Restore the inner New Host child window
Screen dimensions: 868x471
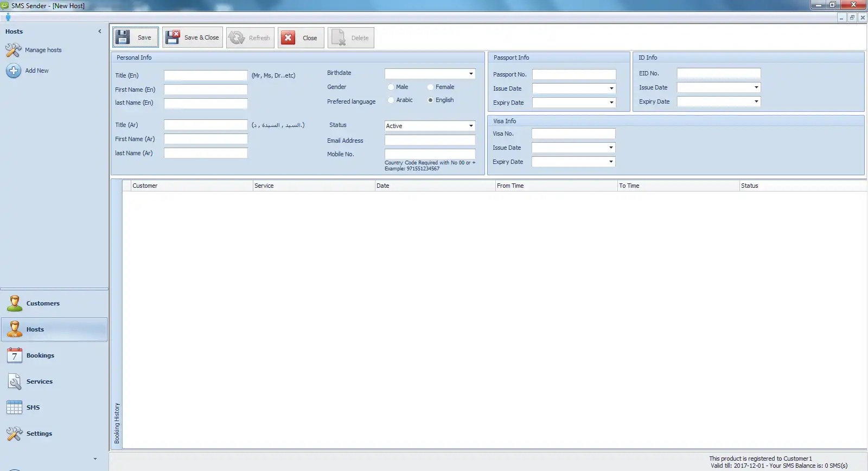pyautogui.click(x=852, y=17)
